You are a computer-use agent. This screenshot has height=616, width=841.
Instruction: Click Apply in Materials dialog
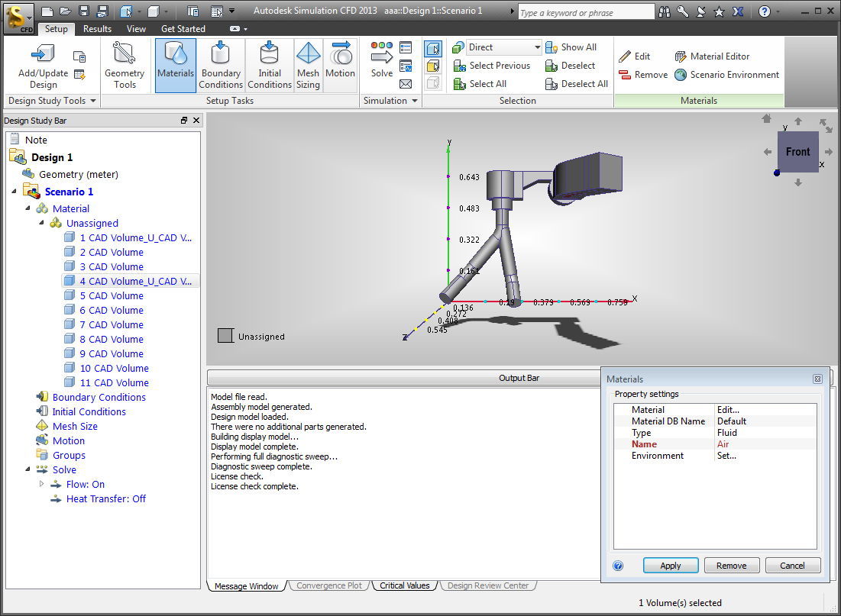coord(671,565)
